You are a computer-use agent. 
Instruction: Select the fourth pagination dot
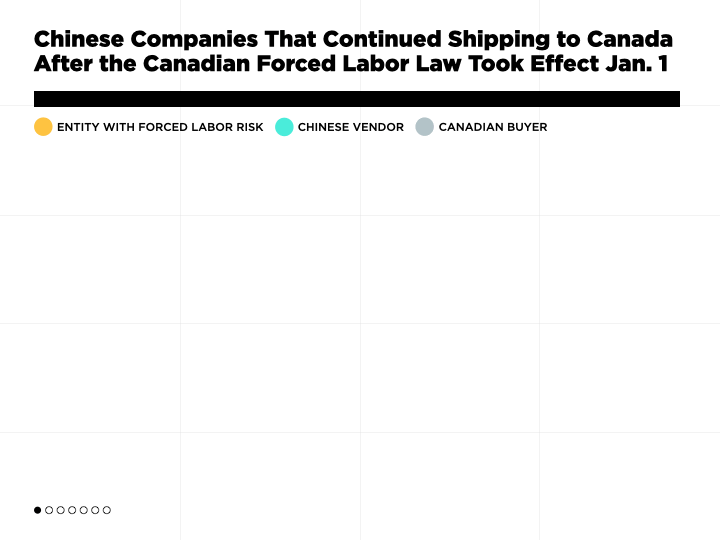(72, 510)
